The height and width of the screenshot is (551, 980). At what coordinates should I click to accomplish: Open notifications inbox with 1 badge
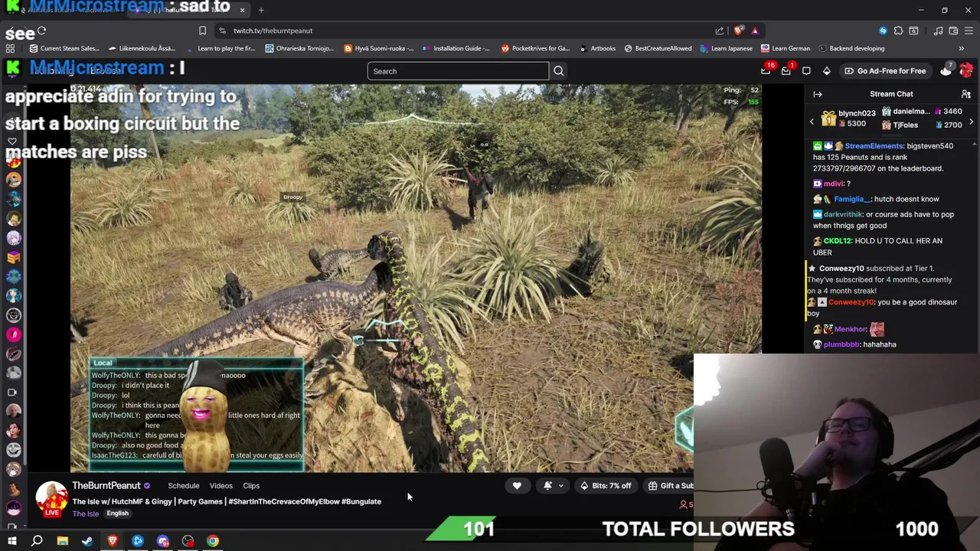click(786, 70)
